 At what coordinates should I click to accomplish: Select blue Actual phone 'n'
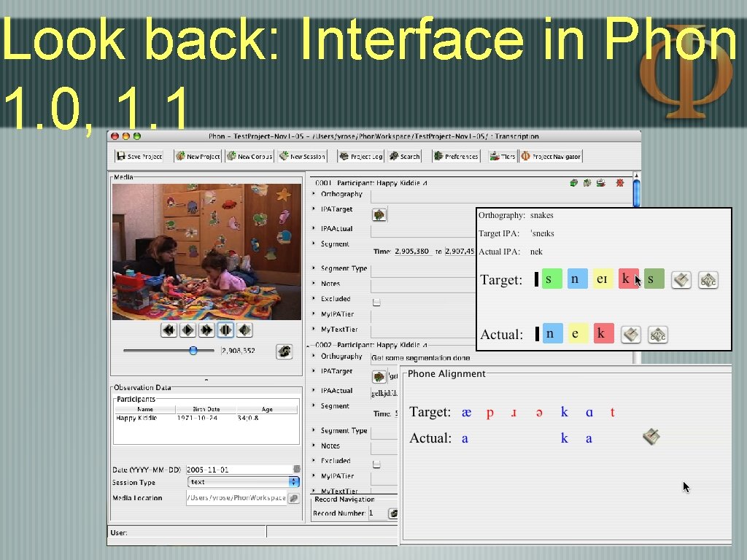click(x=552, y=334)
